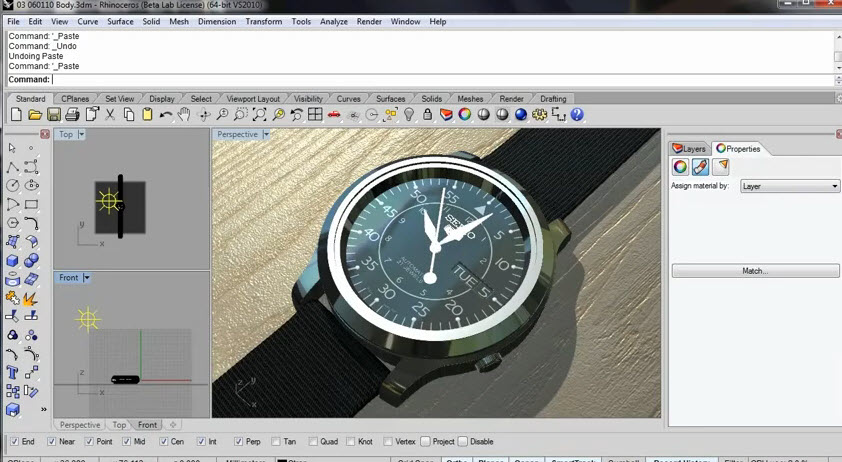The width and height of the screenshot is (842, 462).
Task: Open the File menu
Action: [x=13, y=21]
